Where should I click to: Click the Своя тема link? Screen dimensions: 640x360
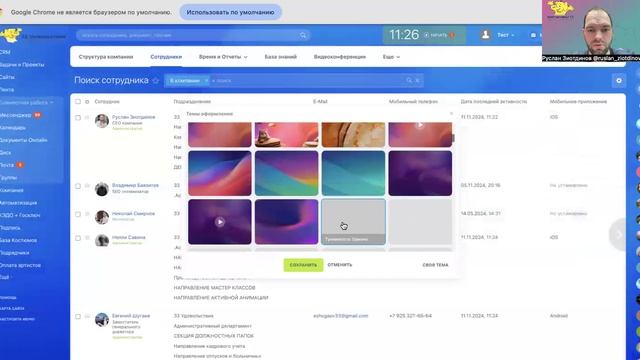click(x=435, y=265)
